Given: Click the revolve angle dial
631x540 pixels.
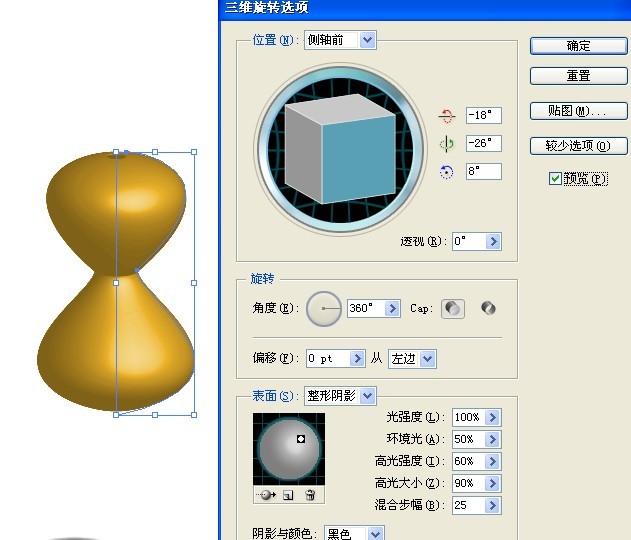Looking at the screenshot, I should (323, 309).
